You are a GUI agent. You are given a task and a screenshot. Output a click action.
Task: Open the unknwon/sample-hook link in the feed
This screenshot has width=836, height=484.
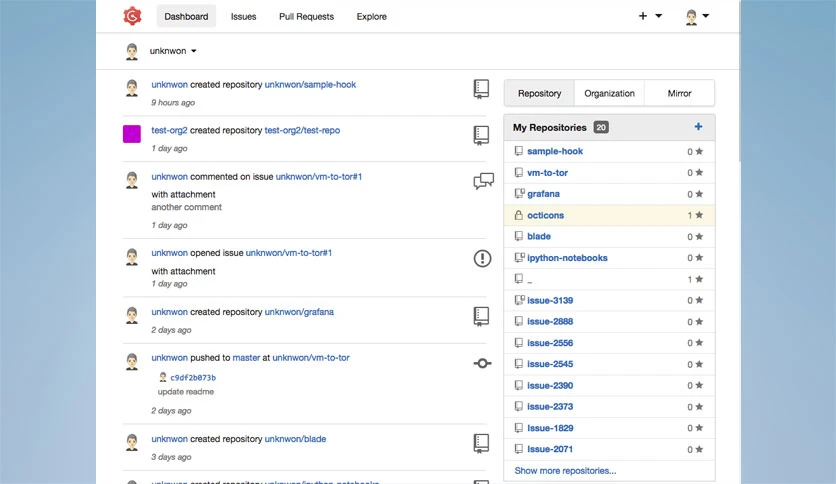click(310, 85)
